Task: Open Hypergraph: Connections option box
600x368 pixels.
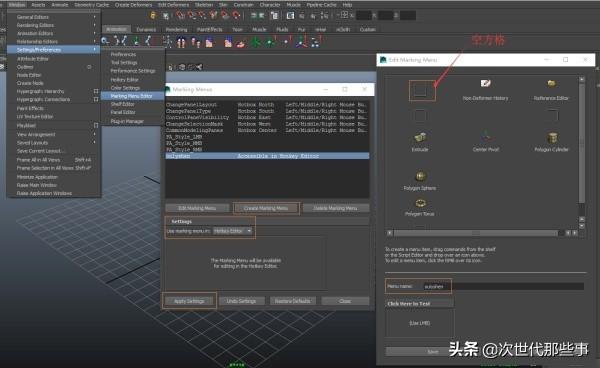Action: coord(96,99)
